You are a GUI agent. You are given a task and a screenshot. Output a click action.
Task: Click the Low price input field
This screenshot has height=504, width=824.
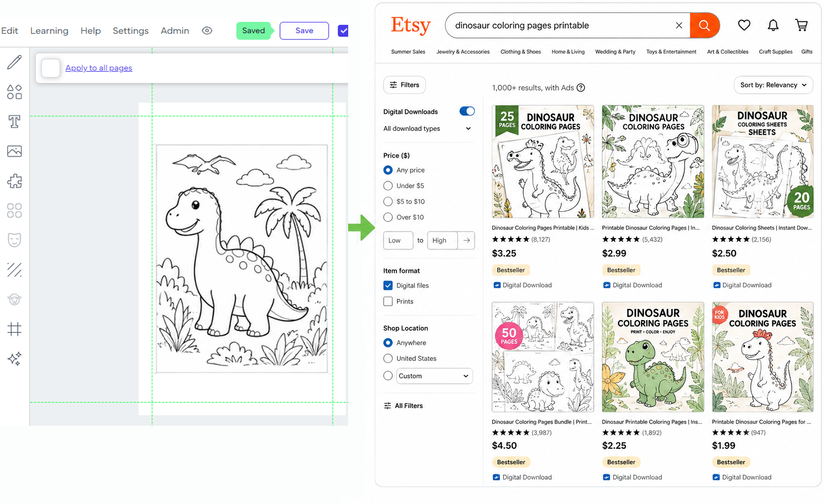398,240
